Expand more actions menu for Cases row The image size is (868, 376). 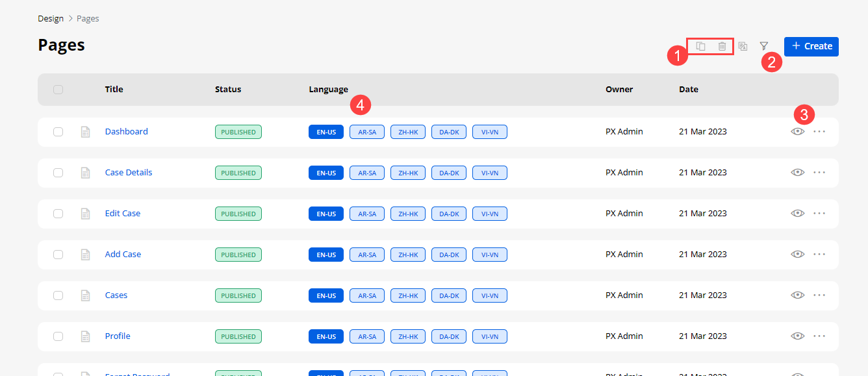pyautogui.click(x=819, y=295)
